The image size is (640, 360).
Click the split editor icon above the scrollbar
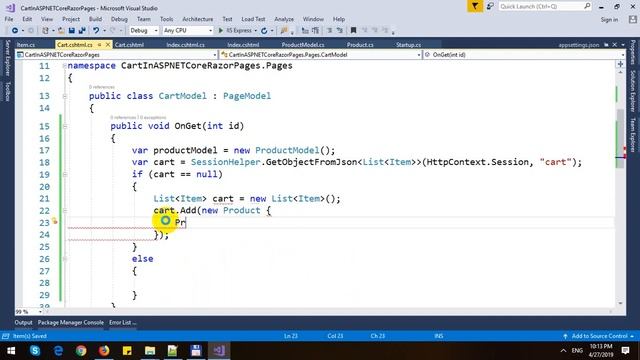(620, 64)
